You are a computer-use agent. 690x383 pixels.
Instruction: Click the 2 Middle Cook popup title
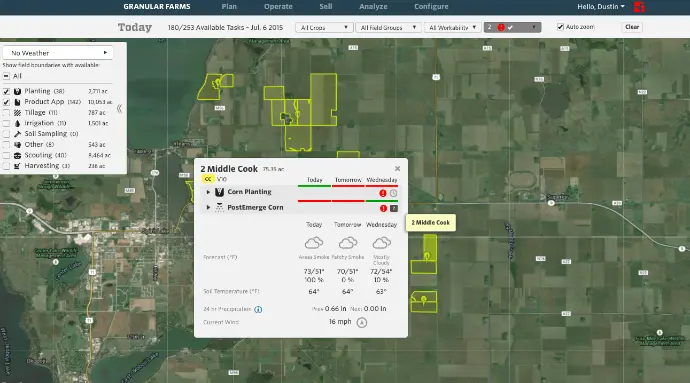pos(229,169)
